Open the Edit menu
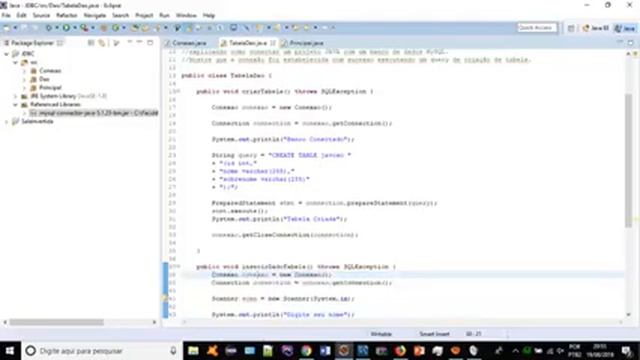Image resolution: width=640 pixels, height=360 pixels. point(21,16)
